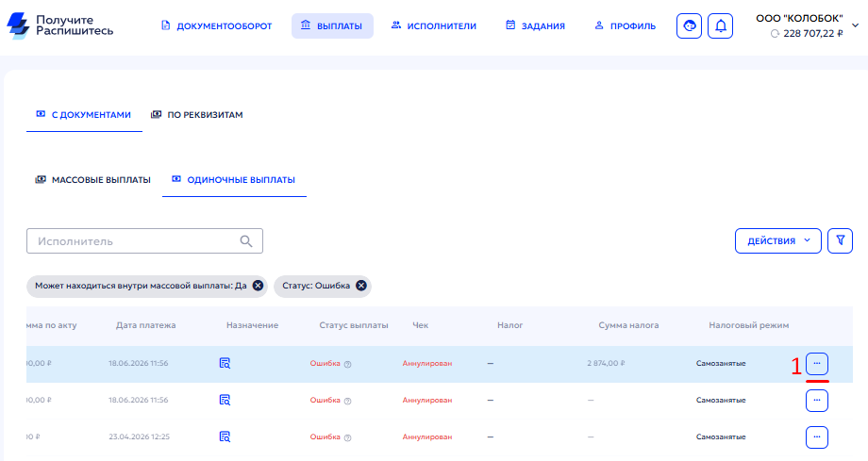
Task: Open the Профиль section
Action: click(625, 26)
